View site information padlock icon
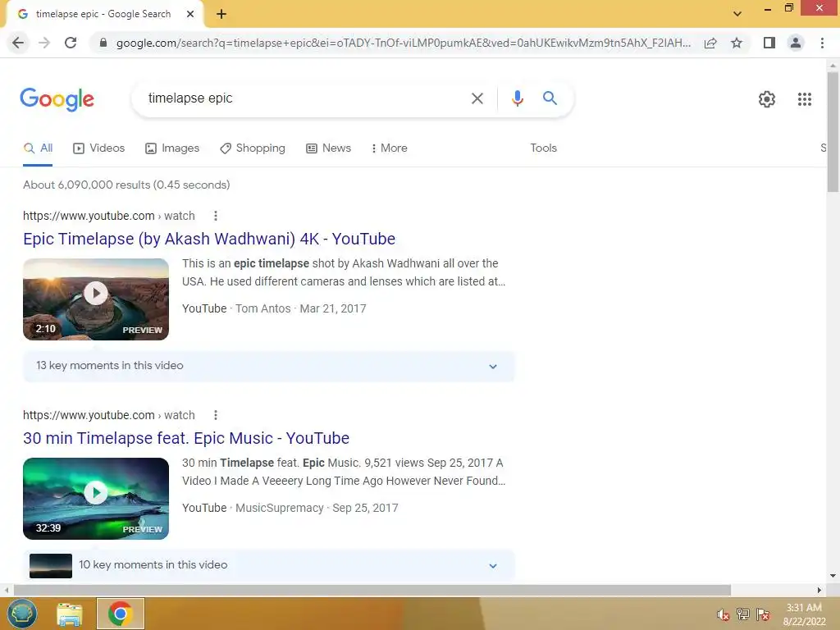840x630 pixels. [103, 43]
